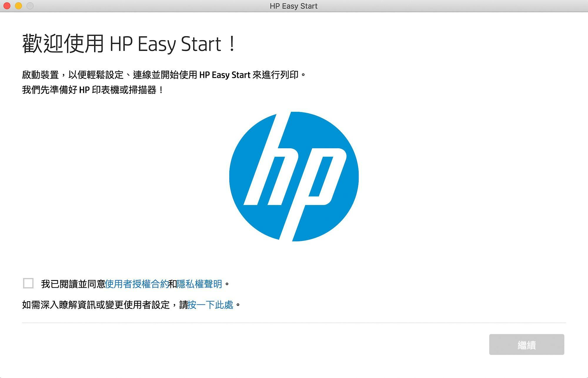588x378 pixels.
Task: Click the text 我們先準備好 HP 印表機或掃描器
Action: [93, 90]
